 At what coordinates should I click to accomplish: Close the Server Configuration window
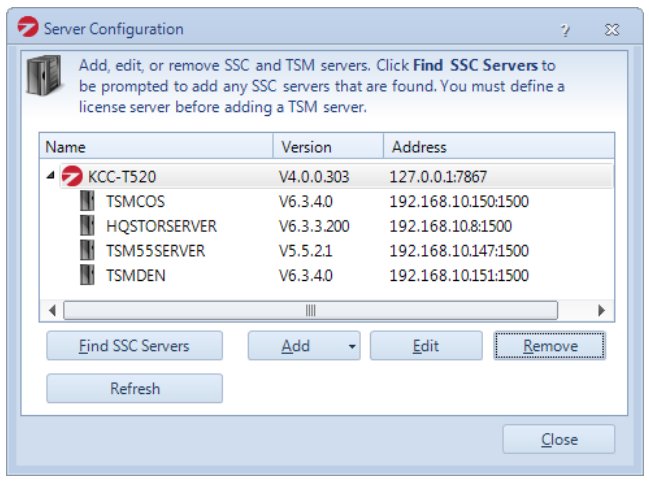pyautogui.click(x=612, y=30)
